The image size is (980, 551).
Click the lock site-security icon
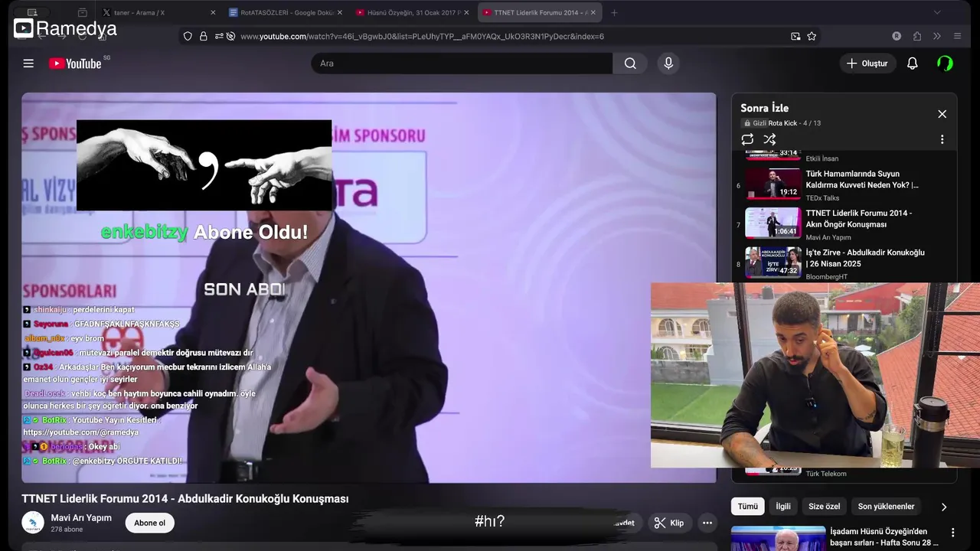[203, 36]
